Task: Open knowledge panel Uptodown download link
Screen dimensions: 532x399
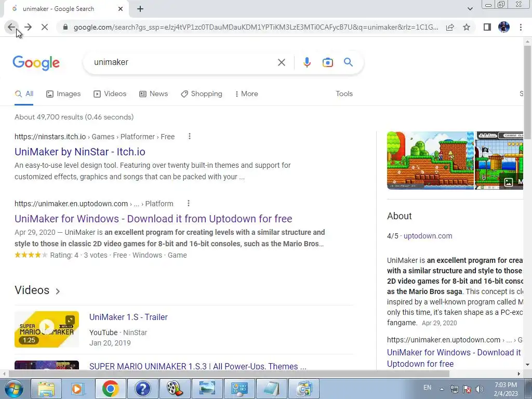Action: (x=454, y=358)
